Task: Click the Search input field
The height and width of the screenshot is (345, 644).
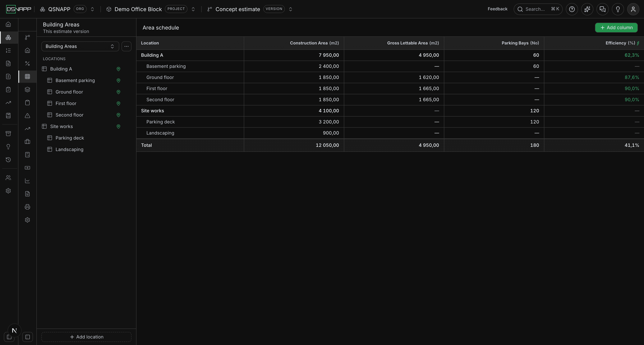Action: (538, 9)
